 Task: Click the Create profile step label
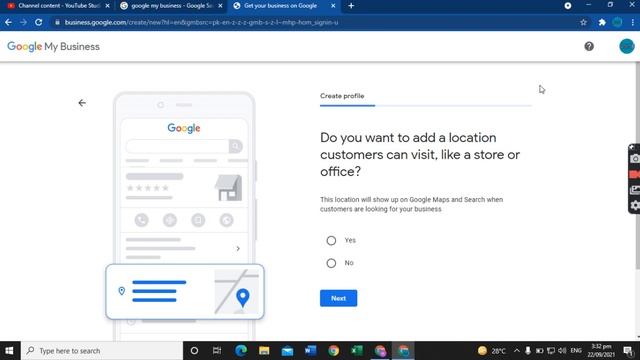tap(342, 96)
